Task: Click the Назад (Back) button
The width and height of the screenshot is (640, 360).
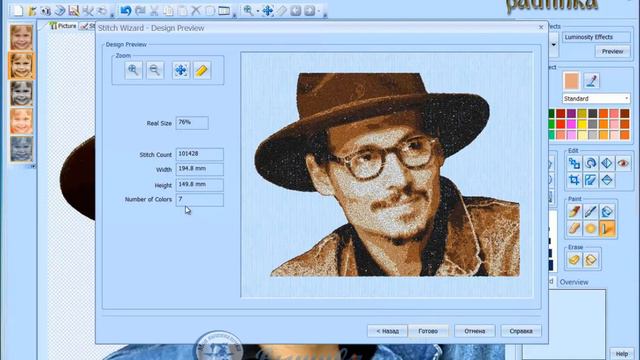Action: pos(387,331)
